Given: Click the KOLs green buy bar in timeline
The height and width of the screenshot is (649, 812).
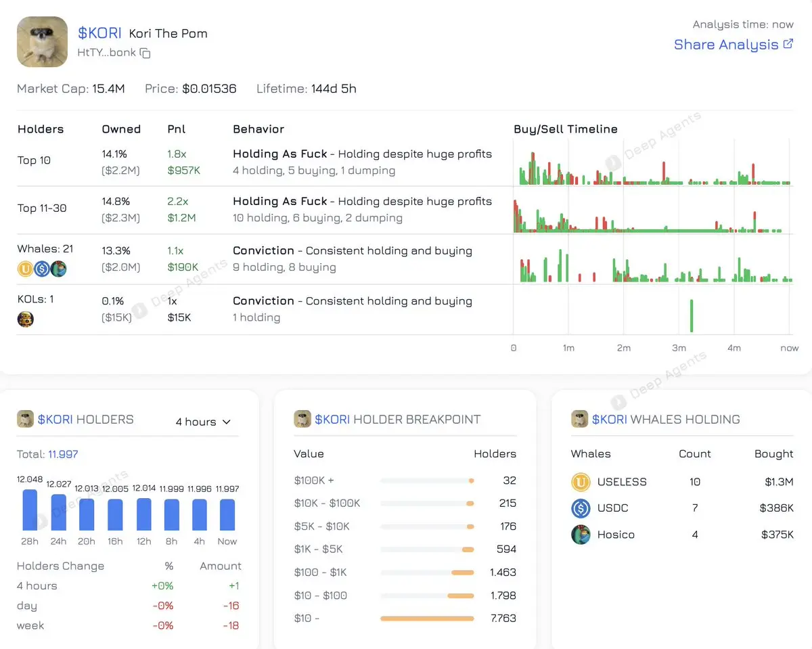Looking at the screenshot, I should 692,316.
